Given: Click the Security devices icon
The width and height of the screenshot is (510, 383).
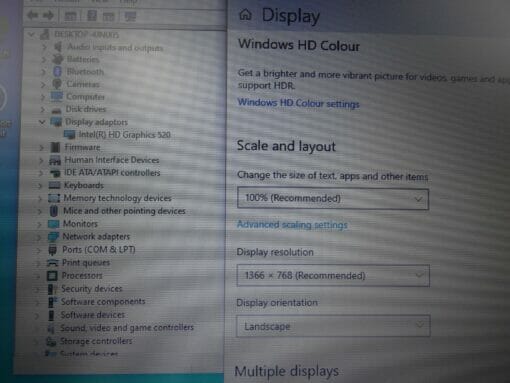Looking at the screenshot, I should coord(52,289).
